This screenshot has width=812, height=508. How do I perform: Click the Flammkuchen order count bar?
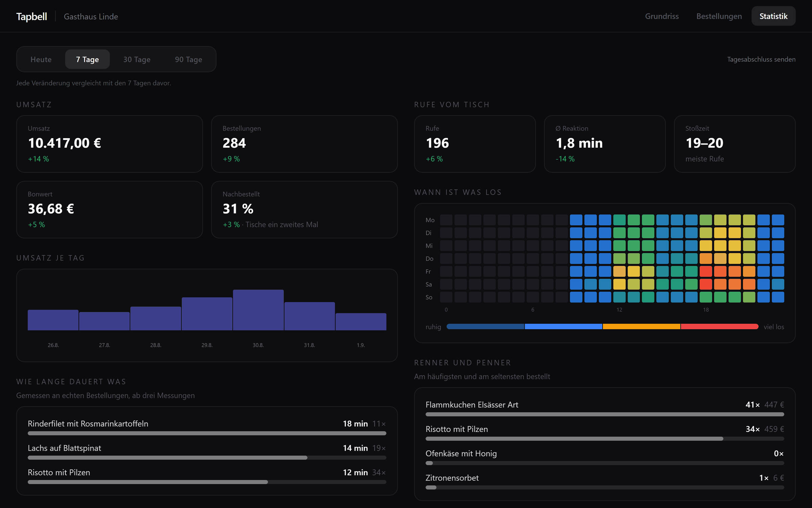pyautogui.click(x=605, y=414)
